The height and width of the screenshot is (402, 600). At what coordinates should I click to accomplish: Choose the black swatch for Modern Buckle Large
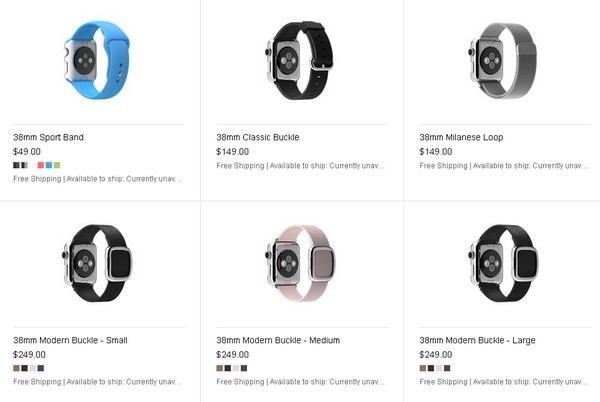pos(431,368)
